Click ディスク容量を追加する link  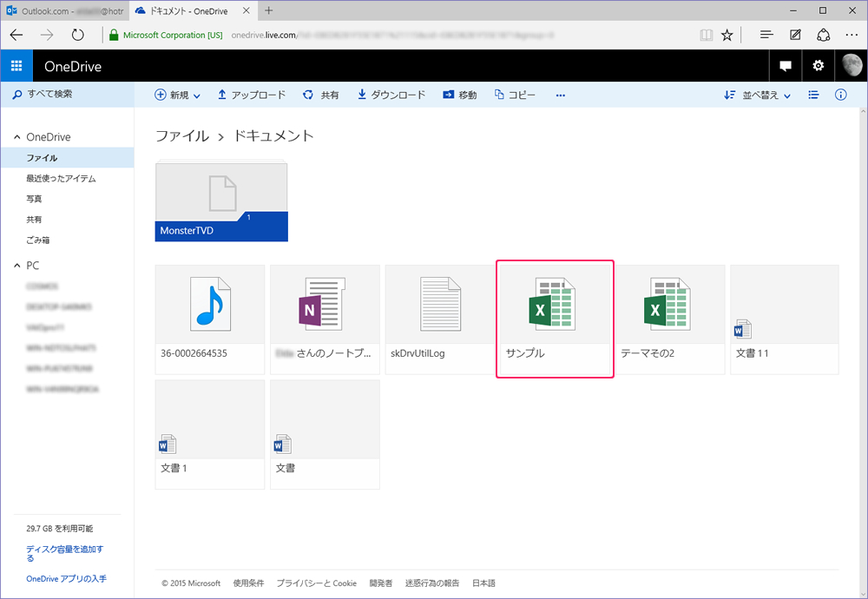[x=64, y=553]
